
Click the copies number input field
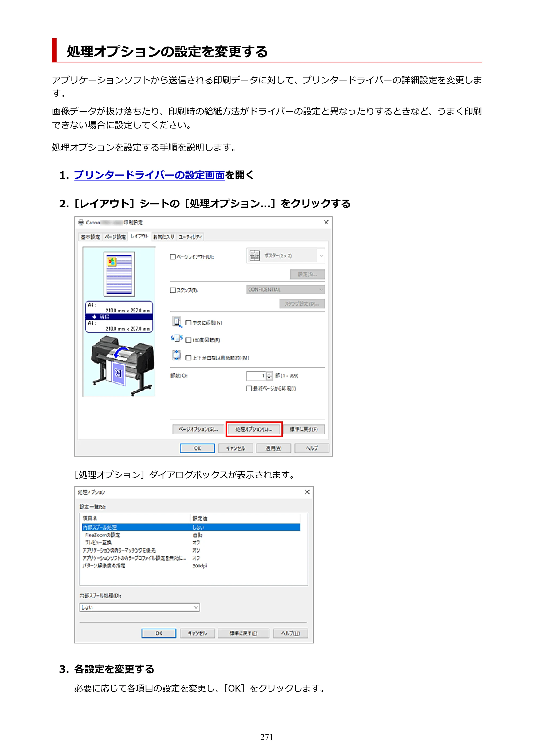click(256, 376)
